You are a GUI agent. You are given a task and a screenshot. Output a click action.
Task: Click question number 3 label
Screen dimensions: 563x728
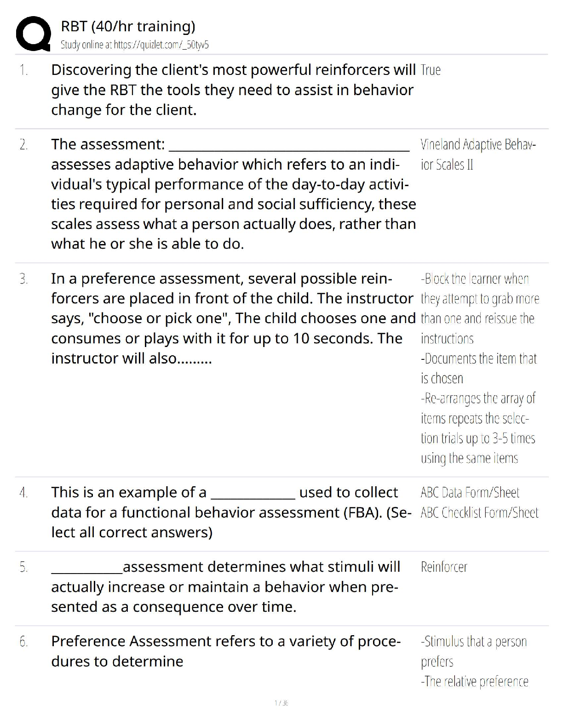coord(24,279)
